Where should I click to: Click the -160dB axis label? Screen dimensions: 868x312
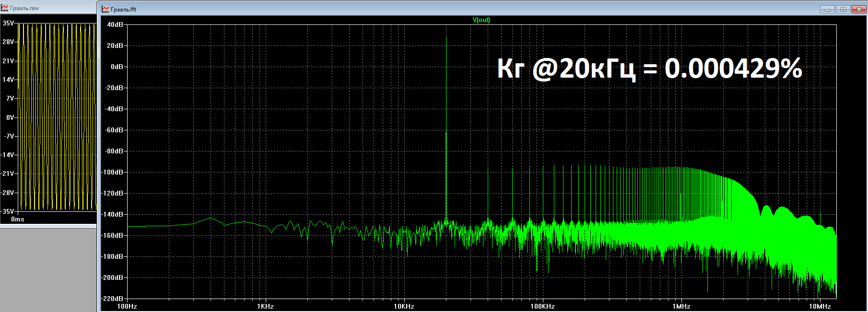coord(113,235)
